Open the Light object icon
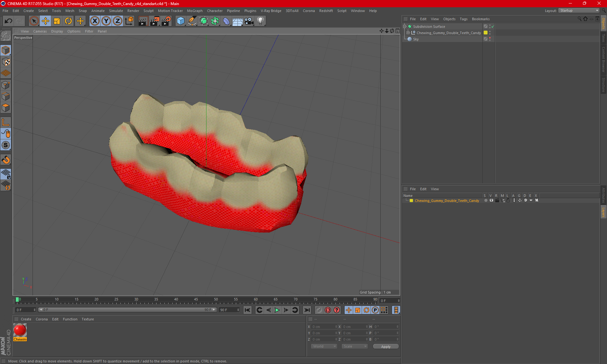 pos(260,21)
